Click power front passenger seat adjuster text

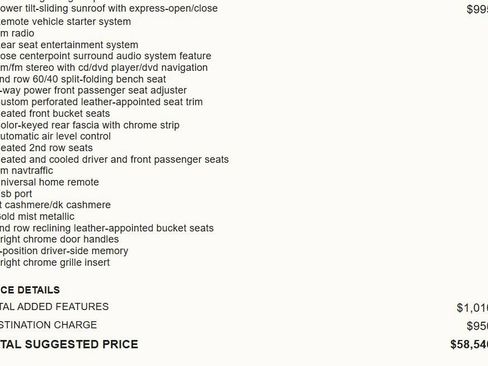93,90
